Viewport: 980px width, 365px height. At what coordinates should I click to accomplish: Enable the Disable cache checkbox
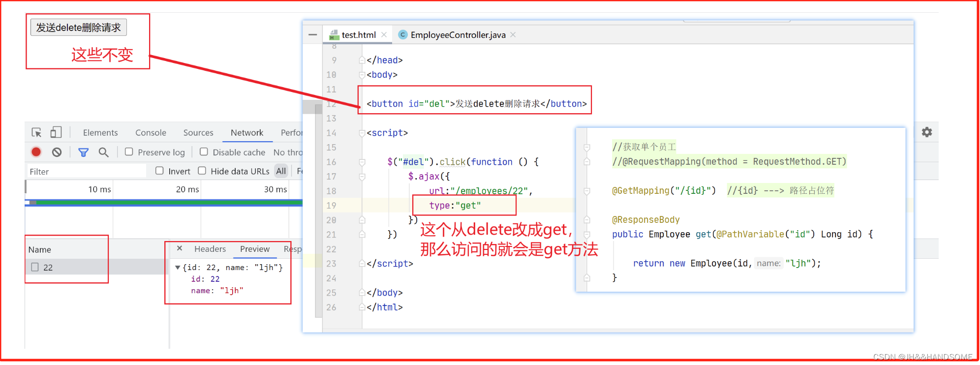(204, 152)
